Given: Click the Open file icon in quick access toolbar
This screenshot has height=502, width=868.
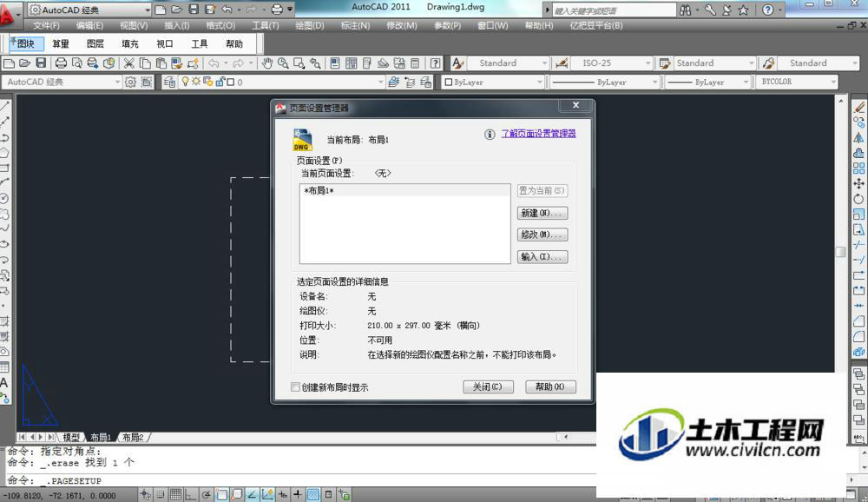Looking at the screenshot, I should click(176, 10).
